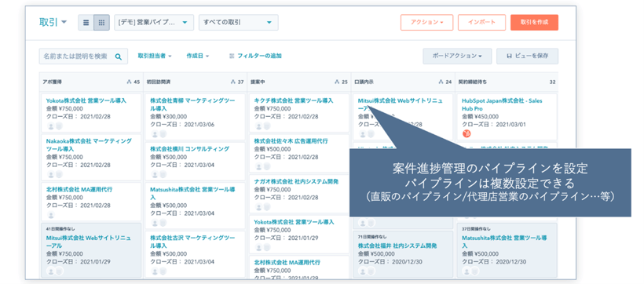Open the [デモ] 営業パイプ pipeline dropdown
Viewport: 644px width, 284px height.
154,23
